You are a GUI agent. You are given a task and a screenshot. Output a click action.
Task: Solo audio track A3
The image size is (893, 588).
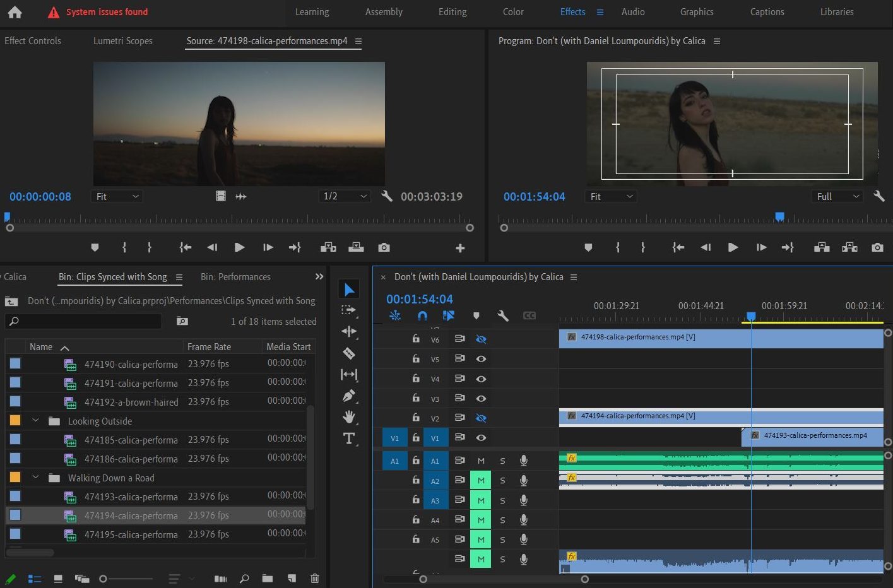click(x=502, y=500)
